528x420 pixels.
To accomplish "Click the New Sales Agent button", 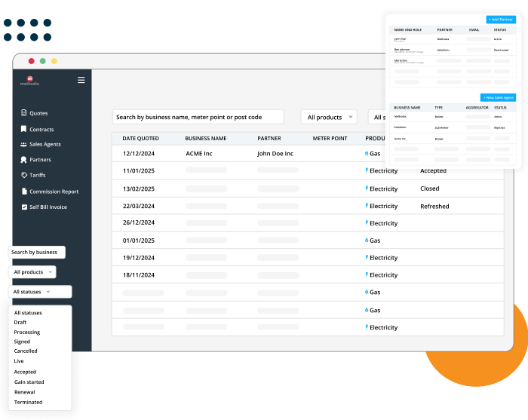I will pyautogui.click(x=498, y=98).
